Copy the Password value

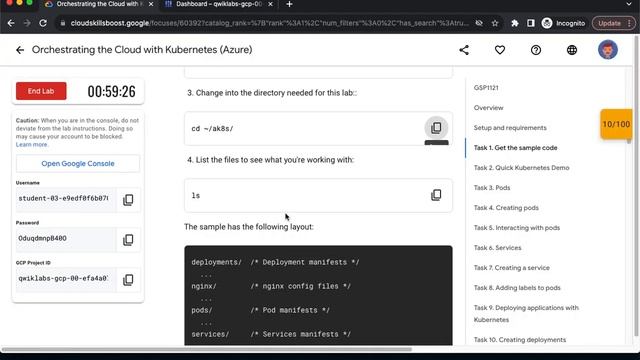128,240
